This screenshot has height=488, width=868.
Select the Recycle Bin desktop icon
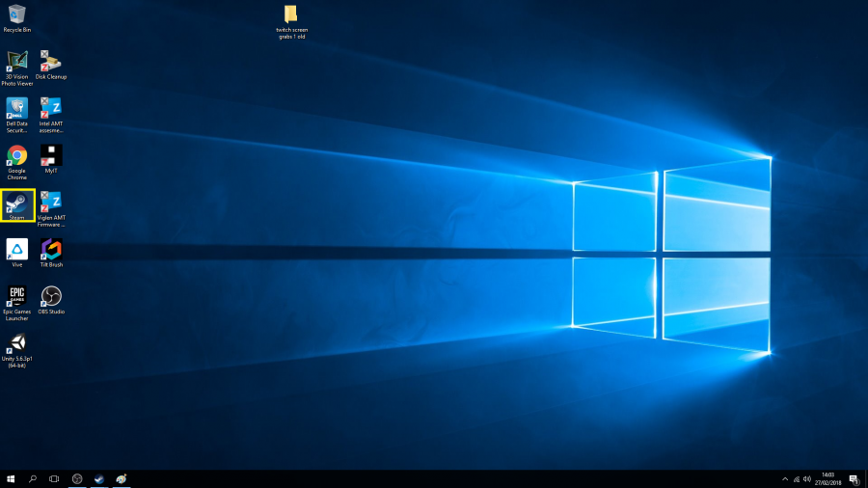coord(16,18)
